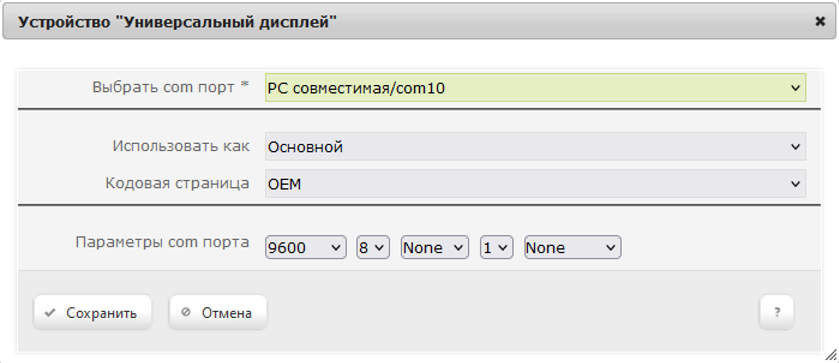Image resolution: width=839 pixels, height=363 pixels.
Task: Click the arrow of the Основной field
Action: (x=795, y=146)
